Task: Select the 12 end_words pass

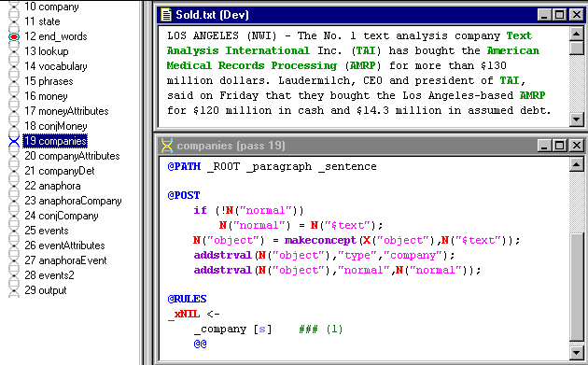Action: (x=56, y=36)
